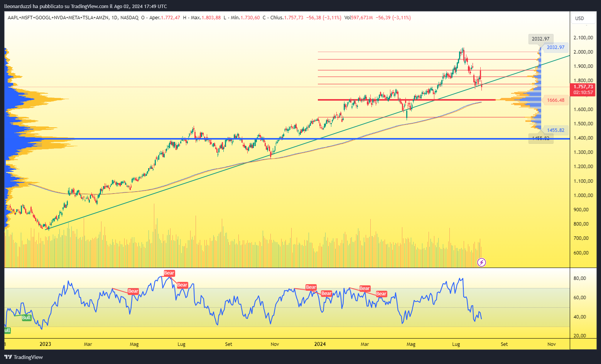
Task: Click the 1666.48 price tag
Action: 555,100
